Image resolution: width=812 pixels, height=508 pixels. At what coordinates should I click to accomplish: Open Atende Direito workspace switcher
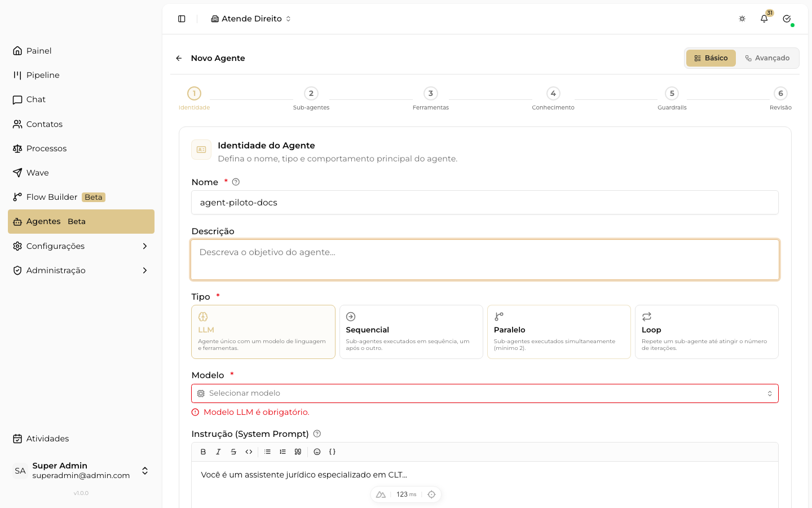click(x=251, y=19)
